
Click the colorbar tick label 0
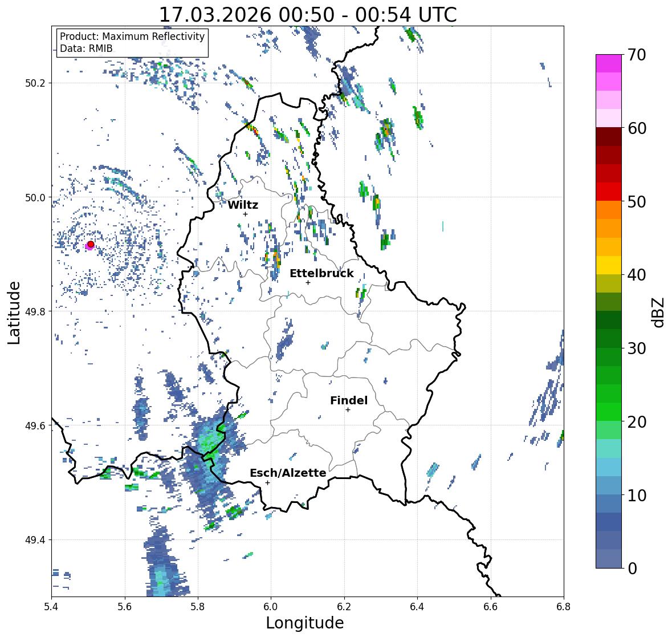(633, 569)
